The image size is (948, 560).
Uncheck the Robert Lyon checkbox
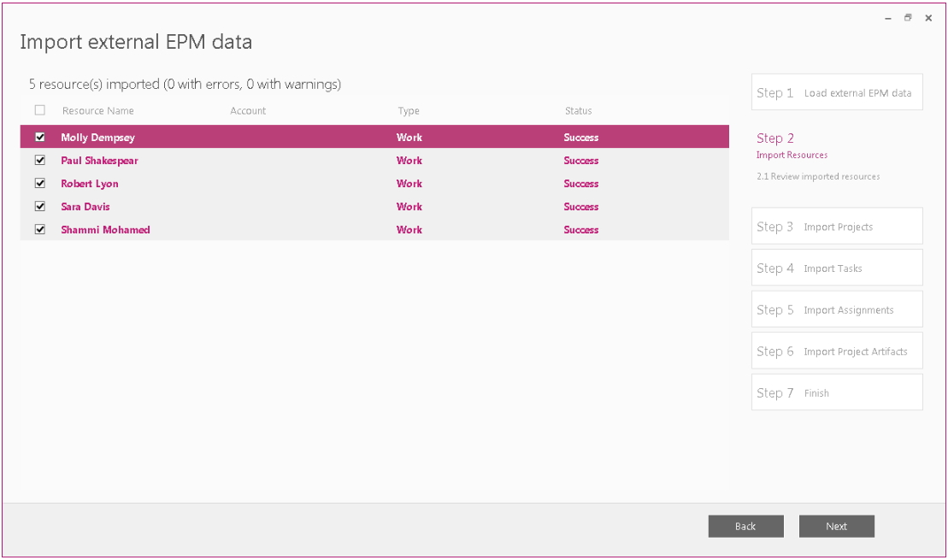click(40, 183)
